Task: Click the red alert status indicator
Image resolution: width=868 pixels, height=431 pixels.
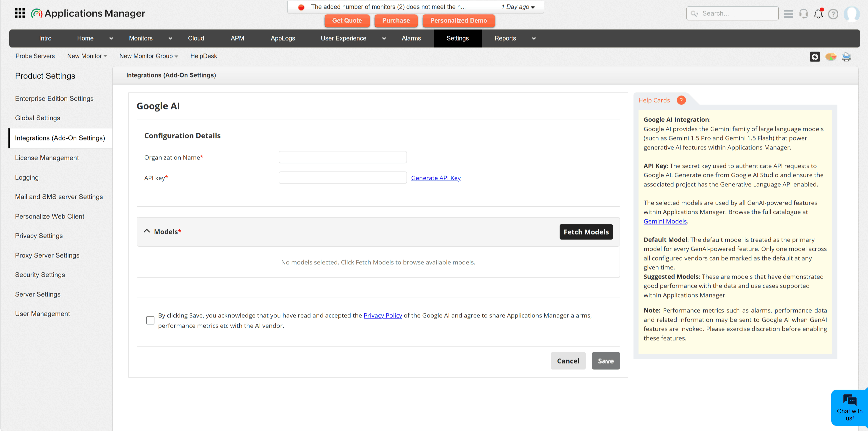Action: (301, 7)
